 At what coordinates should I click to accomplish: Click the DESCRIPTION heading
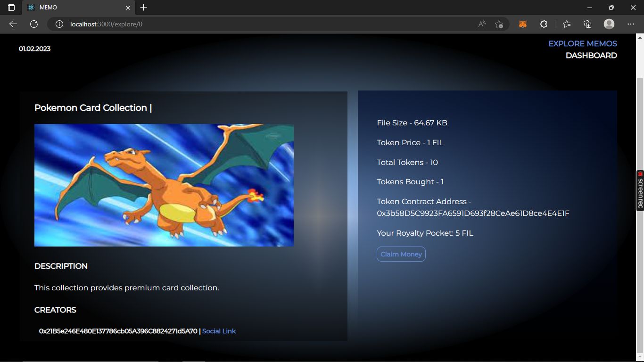click(61, 266)
